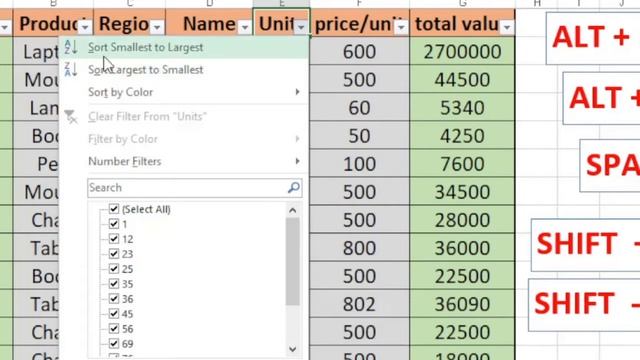Open the Product column filter dropdown
Screen dimensions: 640x360
[85, 27]
